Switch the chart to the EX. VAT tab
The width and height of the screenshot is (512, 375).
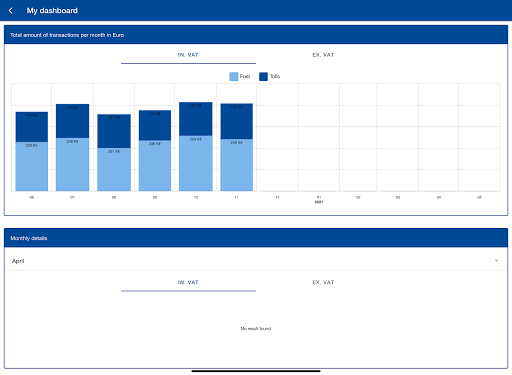pos(323,55)
